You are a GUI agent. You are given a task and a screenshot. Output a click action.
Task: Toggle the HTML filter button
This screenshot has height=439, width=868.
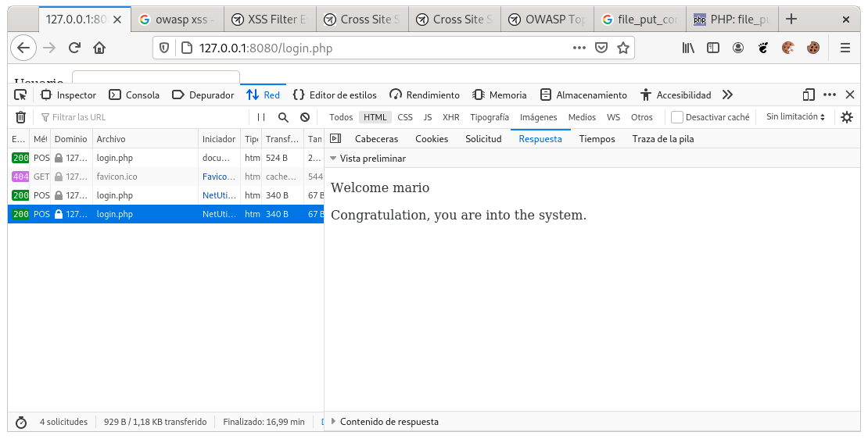[375, 117]
